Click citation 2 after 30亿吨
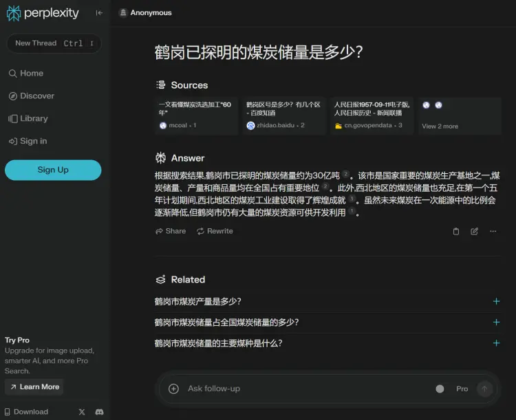Screen dimensions: 516x420 point(345,174)
